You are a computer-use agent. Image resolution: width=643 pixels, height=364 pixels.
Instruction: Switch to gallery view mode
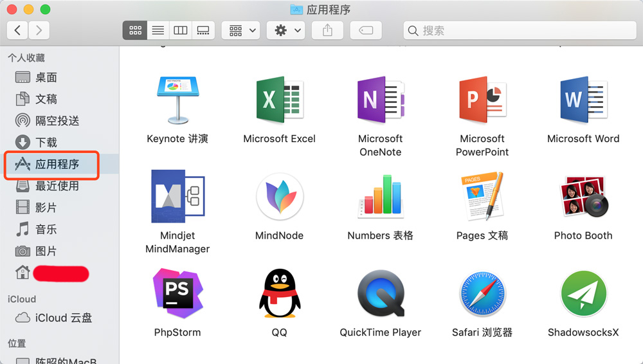point(203,30)
